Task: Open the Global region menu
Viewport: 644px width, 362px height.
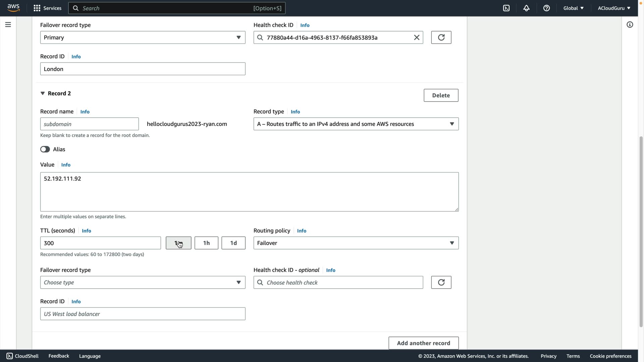Action: [573, 8]
